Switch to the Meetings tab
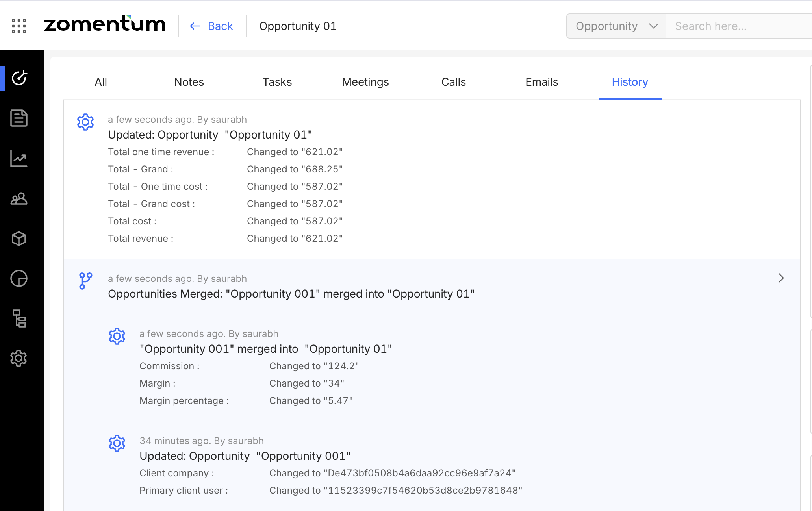The height and width of the screenshot is (511, 812). click(365, 82)
